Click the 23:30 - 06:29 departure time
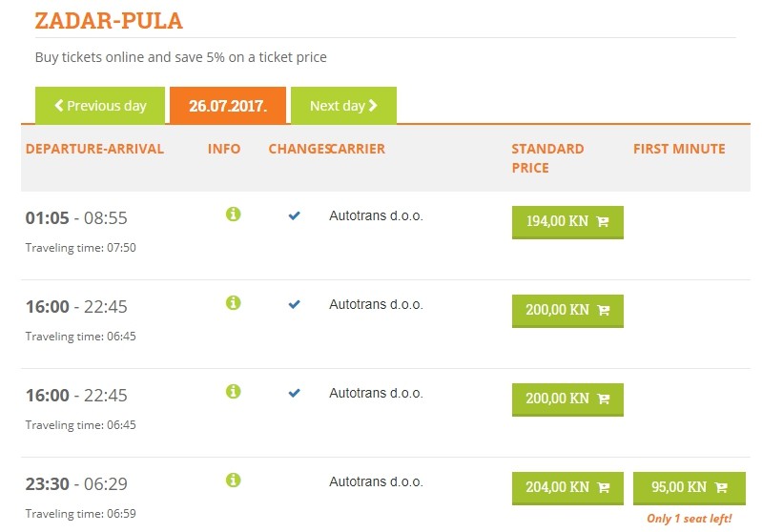Screen dimensions: 762x532 click(x=76, y=484)
